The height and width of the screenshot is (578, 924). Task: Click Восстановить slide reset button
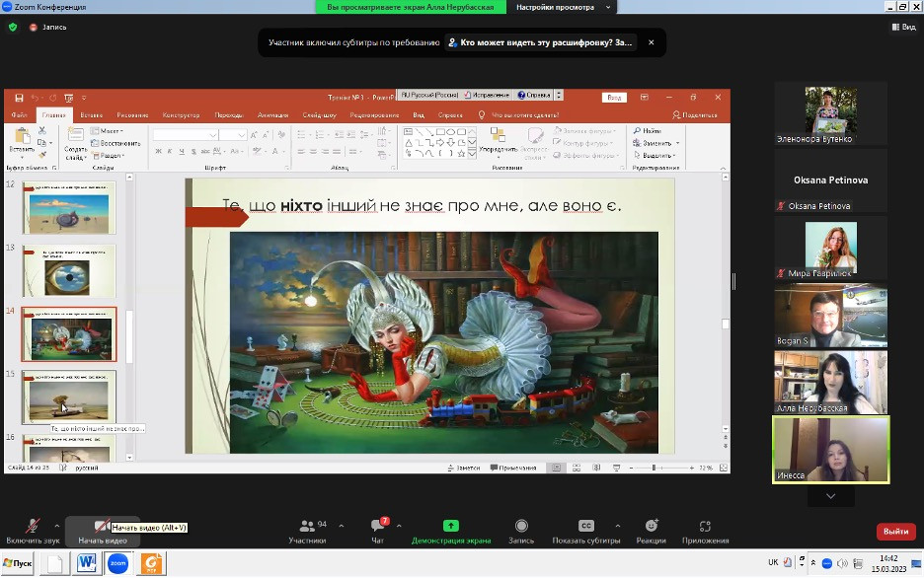tap(116, 143)
